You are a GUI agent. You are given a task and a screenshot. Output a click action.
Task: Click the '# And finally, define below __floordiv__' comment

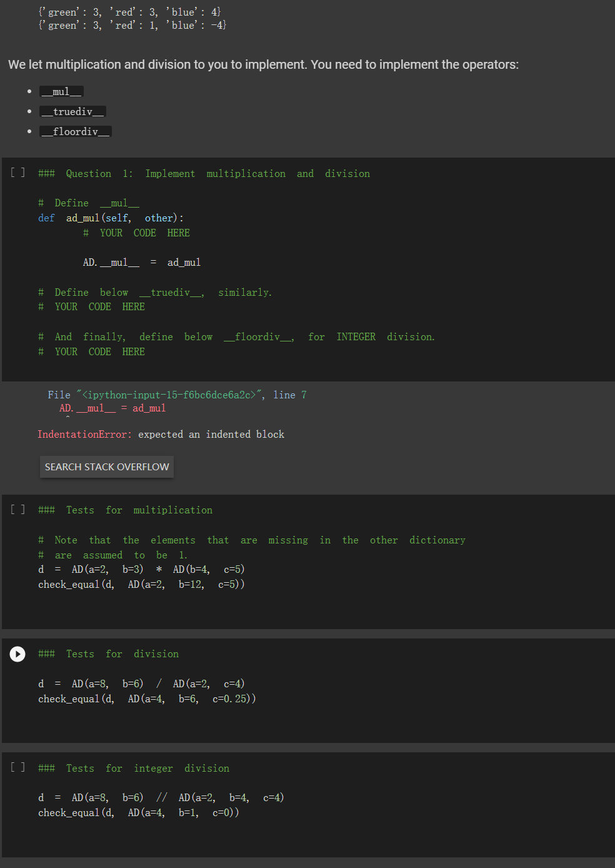pos(236,337)
